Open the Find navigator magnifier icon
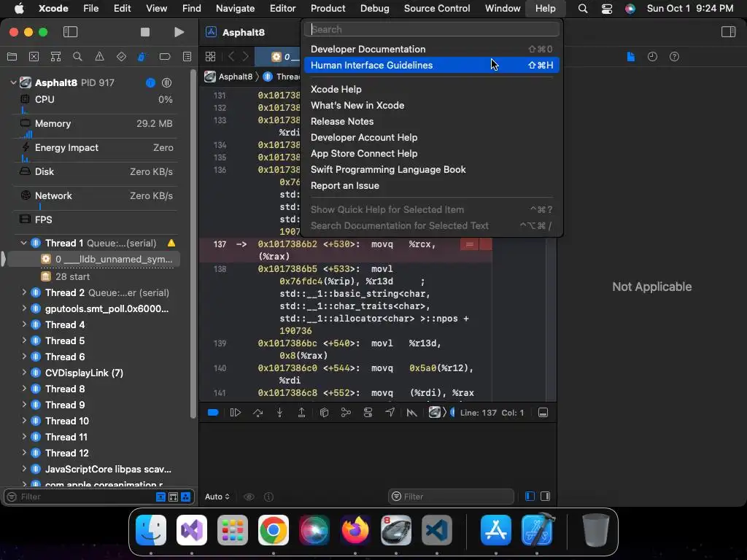 (77, 57)
